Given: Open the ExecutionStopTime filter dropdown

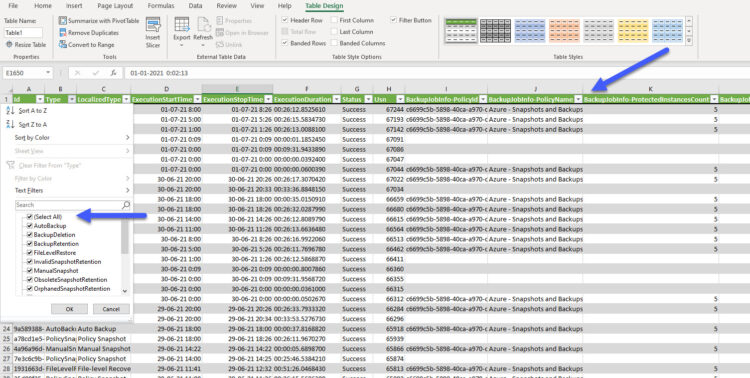Looking at the screenshot, I should tap(268, 100).
